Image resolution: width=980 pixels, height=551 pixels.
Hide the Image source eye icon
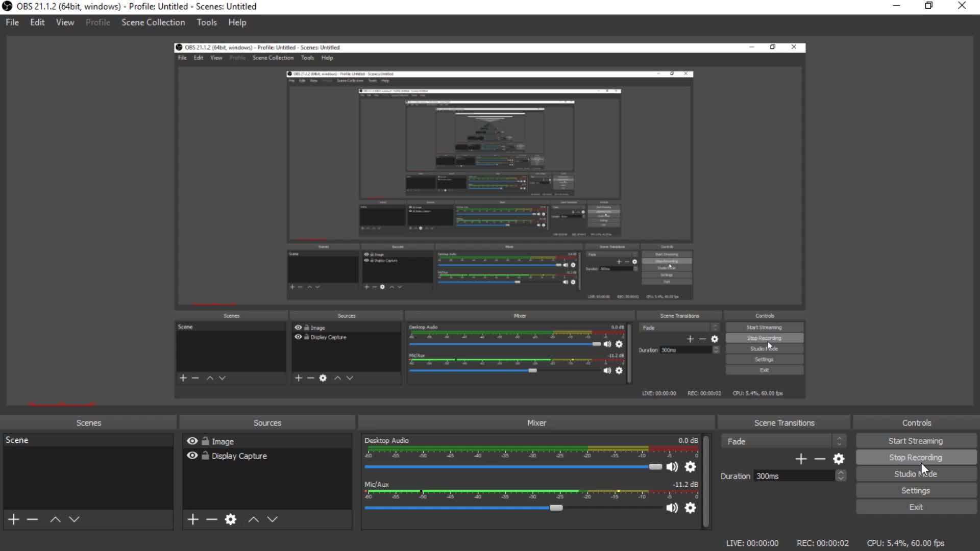[x=192, y=441]
